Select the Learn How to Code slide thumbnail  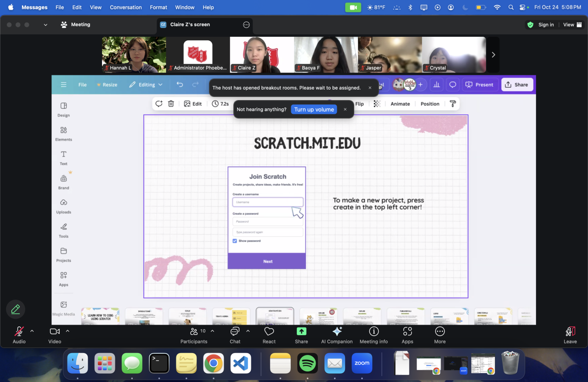(x=100, y=316)
